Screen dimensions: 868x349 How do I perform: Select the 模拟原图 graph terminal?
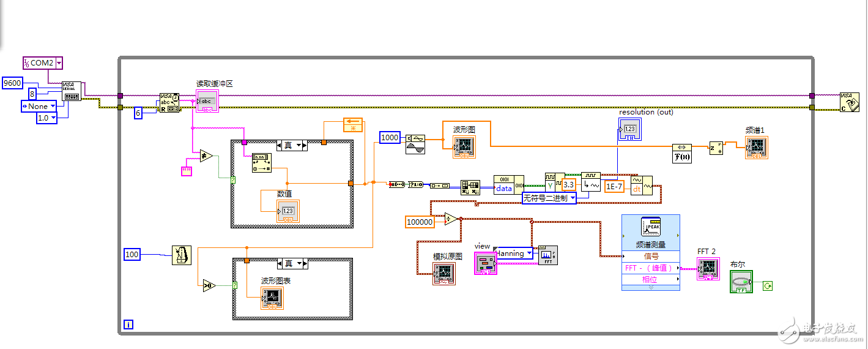[x=444, y=274]
